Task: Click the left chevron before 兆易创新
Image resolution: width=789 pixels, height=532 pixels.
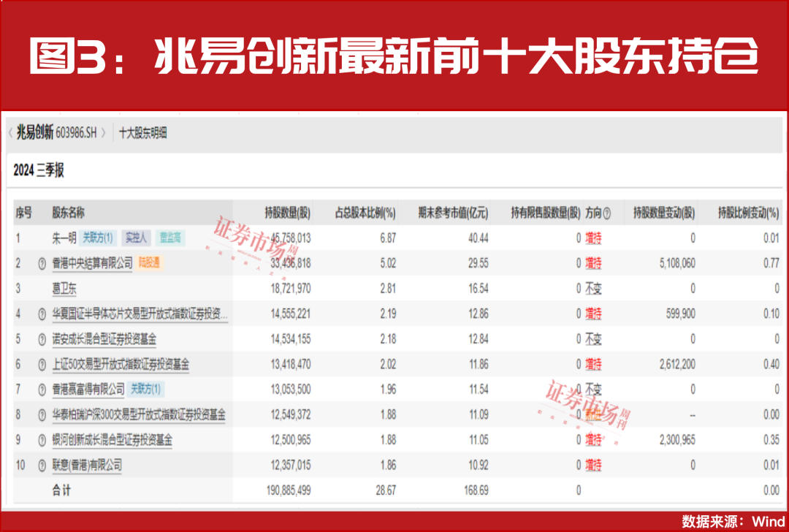Action: pos(10,134)
